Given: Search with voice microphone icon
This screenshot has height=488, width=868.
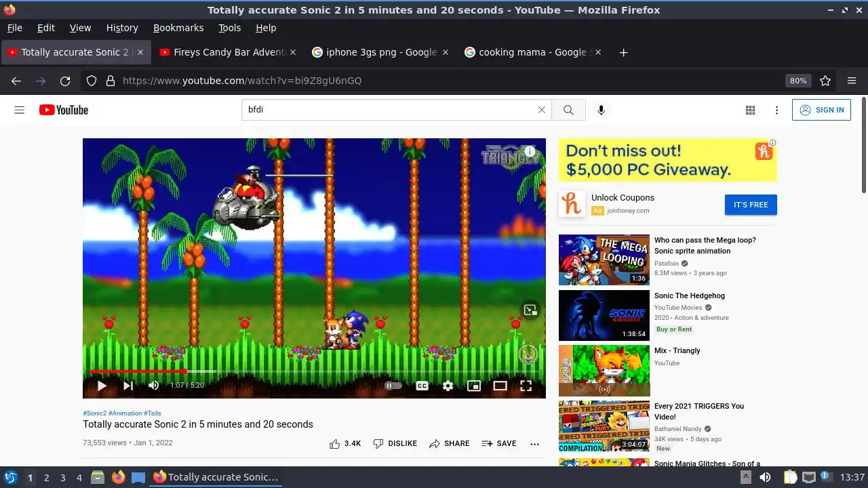Looking at the screenshot, I should 601,110.
